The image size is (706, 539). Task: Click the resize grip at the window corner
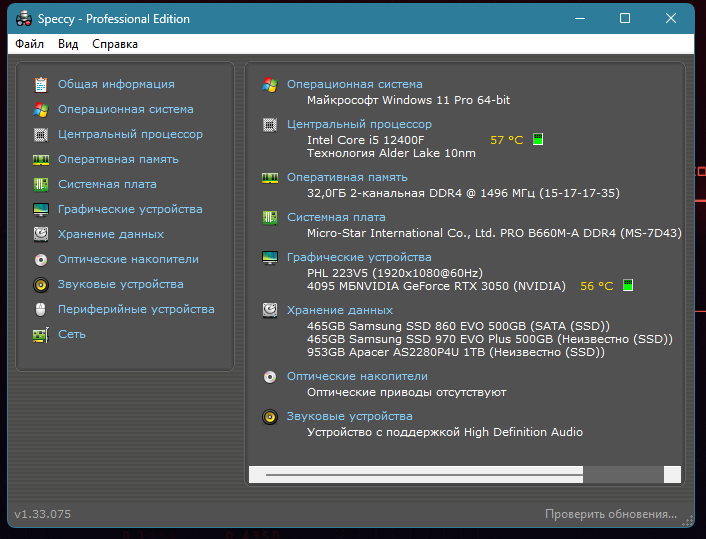[688, 521]
